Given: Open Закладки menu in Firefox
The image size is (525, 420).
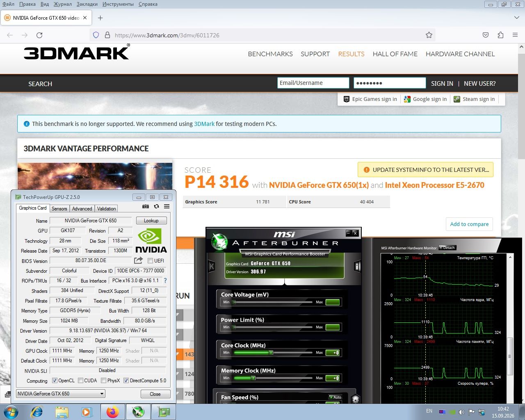Looking at the screenshot, I should click(87, 4).
